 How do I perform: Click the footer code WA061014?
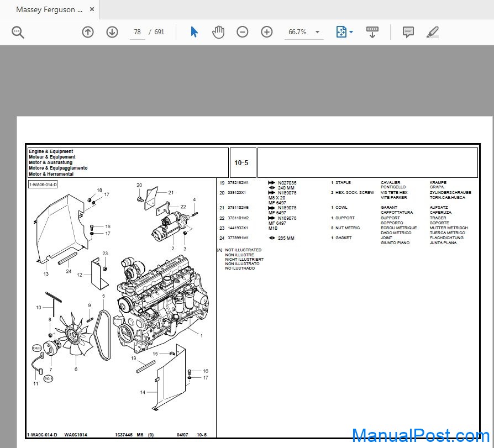tap(76, 435)
